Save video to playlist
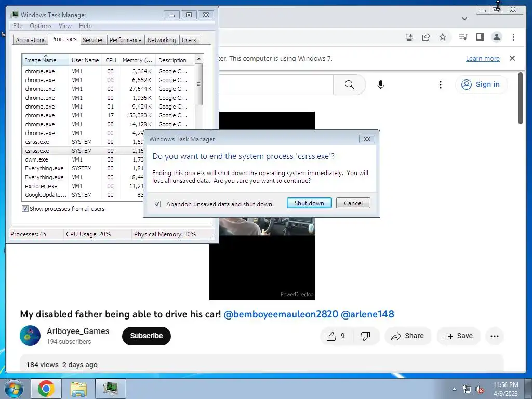Viewport: 532px width, 399px height. pos(458,336)
